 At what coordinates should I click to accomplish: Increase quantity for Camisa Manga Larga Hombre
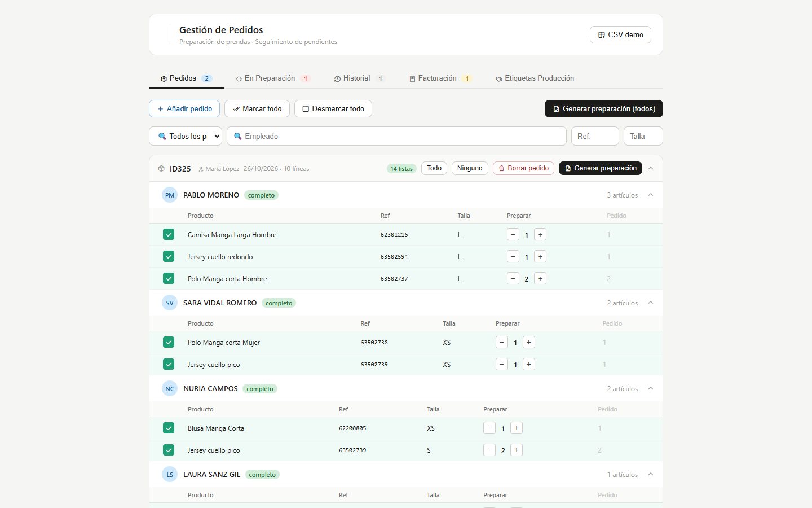(x=540, y=234)
